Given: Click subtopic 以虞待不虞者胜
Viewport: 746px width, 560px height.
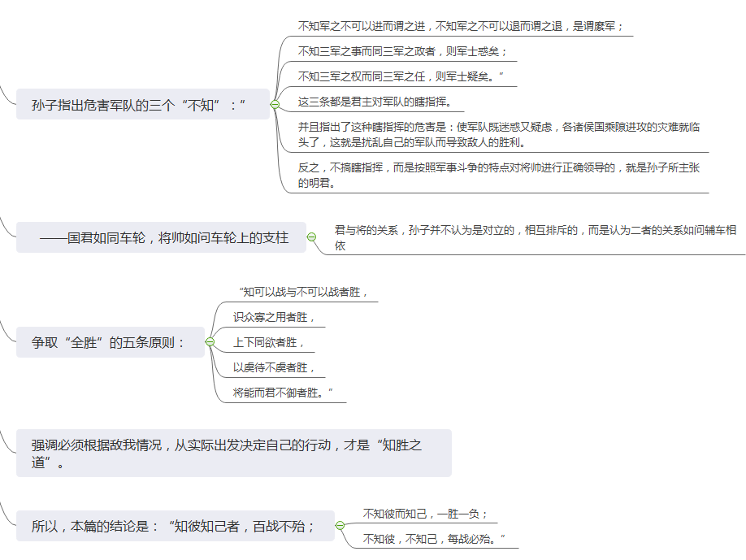Looking at the screenshot, I should pyautogui.click(x=274, y=368).
